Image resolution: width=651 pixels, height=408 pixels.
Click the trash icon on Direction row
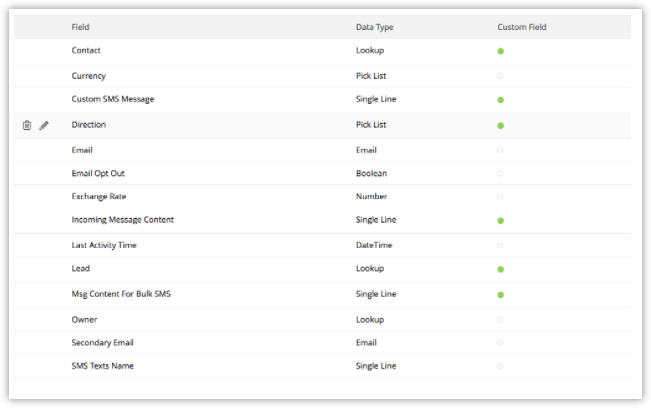(x=27, y=125)
